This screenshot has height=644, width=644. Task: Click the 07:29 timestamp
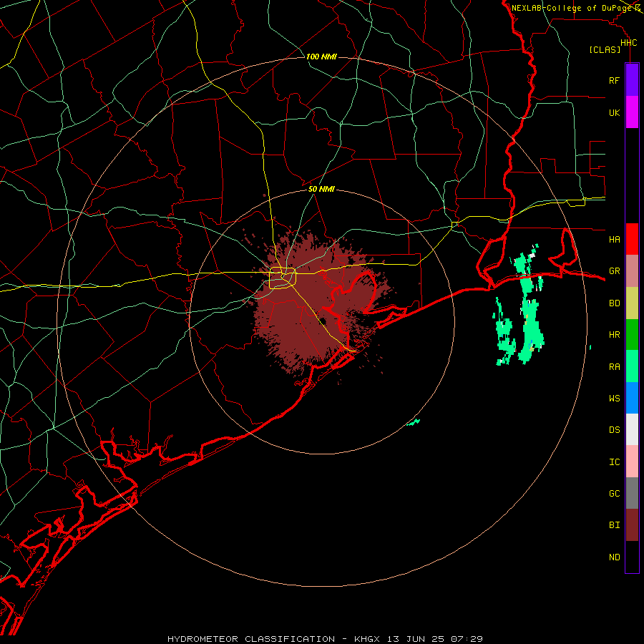coord(466,639)
